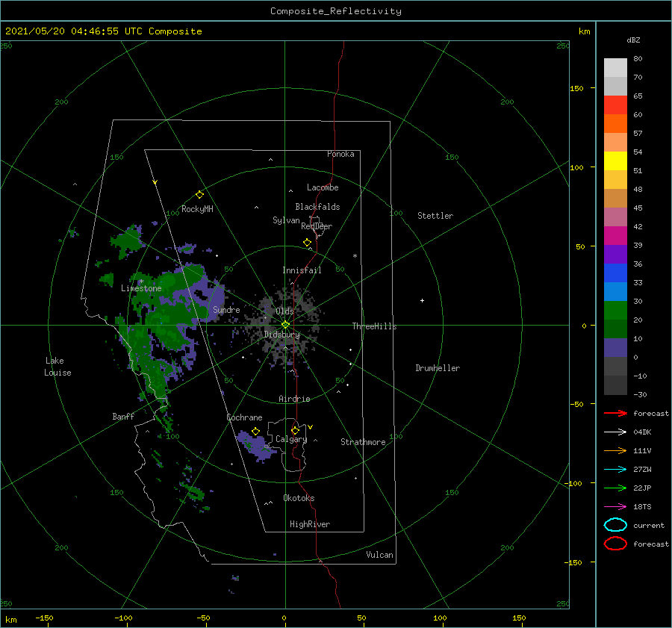Click the yellow diamond marker near Cochrane
The height and width of the screenshot is (628, 672).
click(x=256, y=432)
